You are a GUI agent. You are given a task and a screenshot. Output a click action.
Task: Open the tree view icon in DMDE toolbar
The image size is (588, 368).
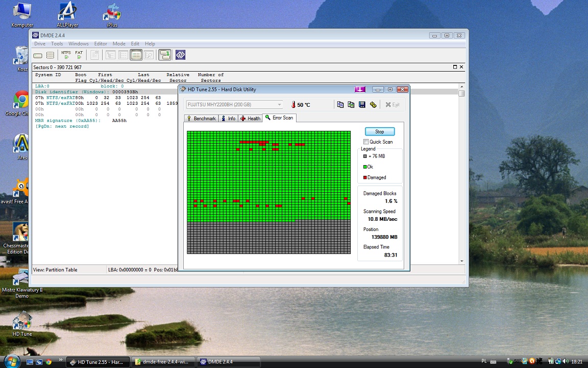110,55
